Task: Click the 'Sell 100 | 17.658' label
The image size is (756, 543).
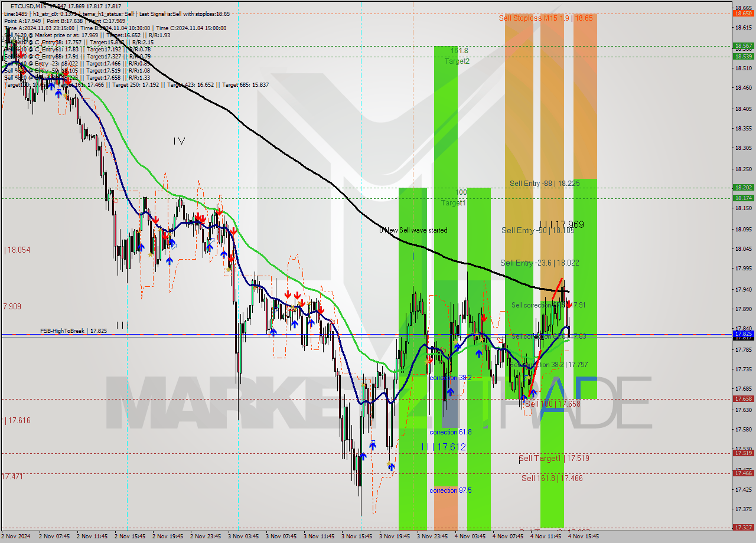Action: click(x=552, y=404)
